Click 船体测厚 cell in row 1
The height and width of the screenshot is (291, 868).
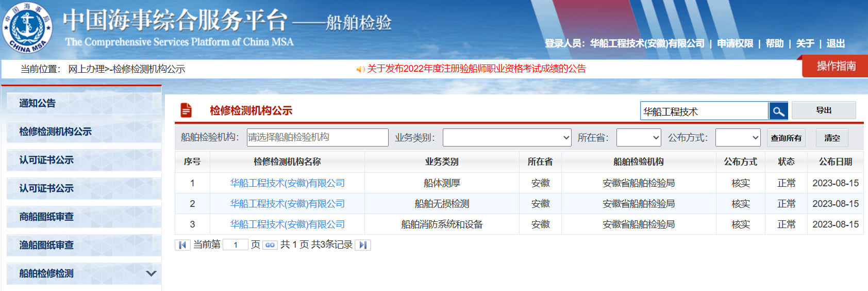pos(442,183)
